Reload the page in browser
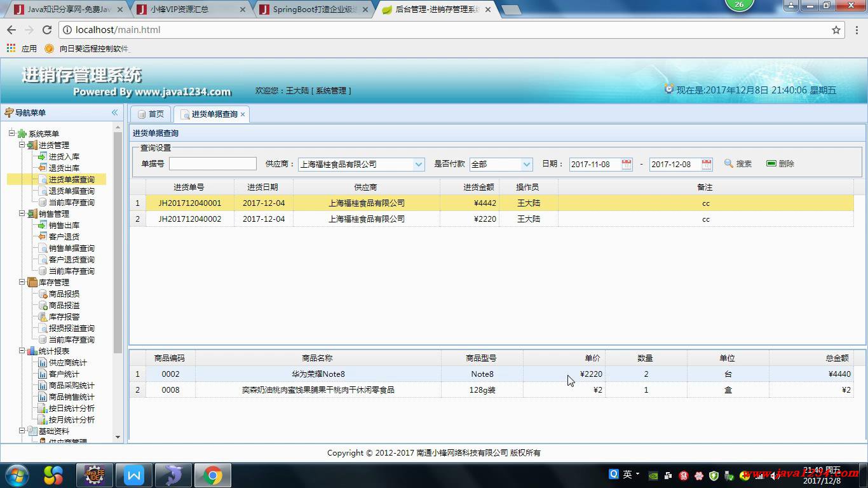The image size is (868, 488). coord(47,30)
